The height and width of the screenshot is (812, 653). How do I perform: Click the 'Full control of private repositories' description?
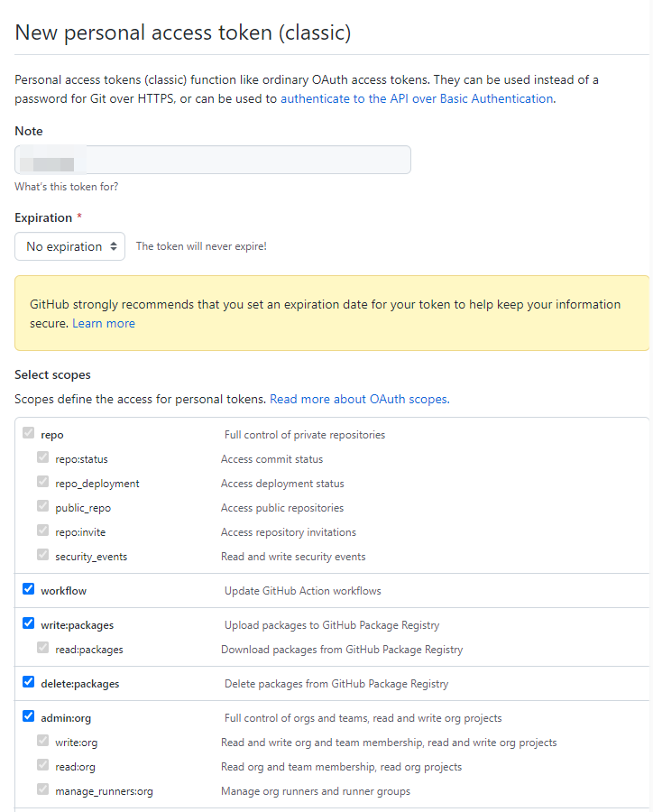305,435
